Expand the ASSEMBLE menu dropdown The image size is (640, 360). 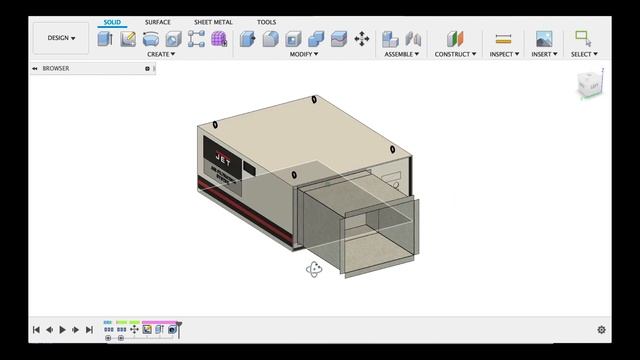[x=401, y=54]
